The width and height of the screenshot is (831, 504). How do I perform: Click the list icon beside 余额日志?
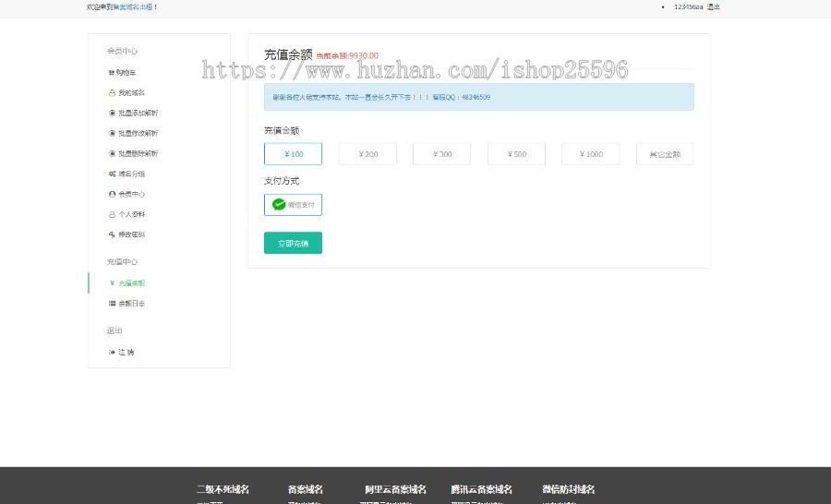click(112, 303)
